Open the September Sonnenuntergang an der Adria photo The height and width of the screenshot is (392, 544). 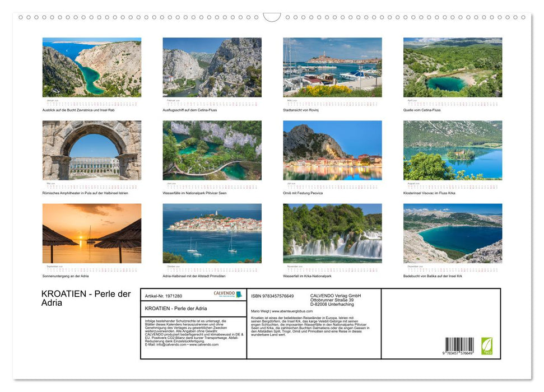[x=91, y=232]
